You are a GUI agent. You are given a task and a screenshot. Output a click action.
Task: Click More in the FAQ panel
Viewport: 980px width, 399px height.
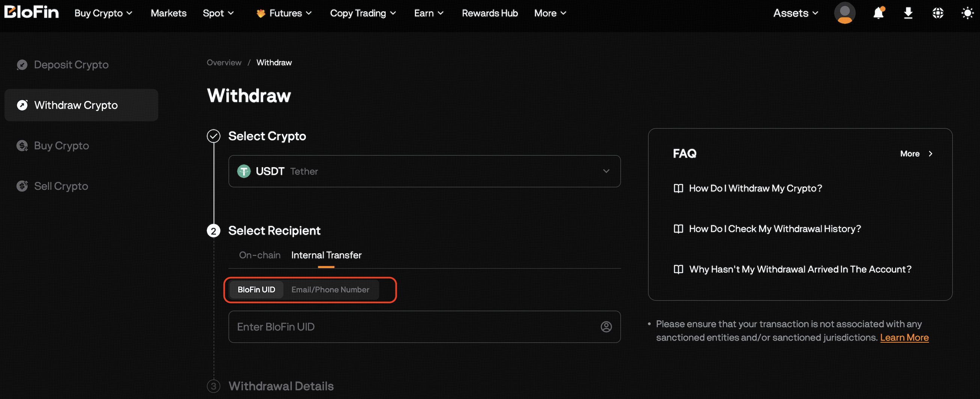coord(917,154)
